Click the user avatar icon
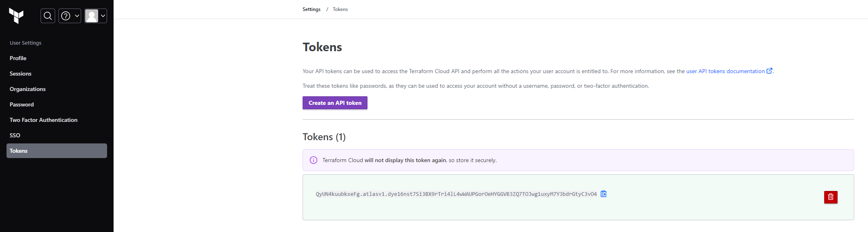The image size is (868, 232). click(x=92, y=16)
